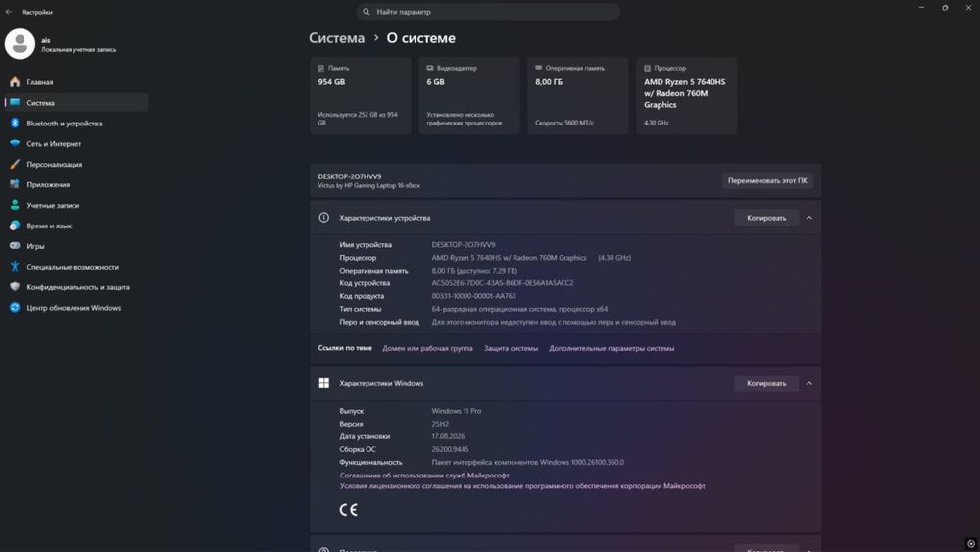Click the CE certification mark
The width and height of the screenshot is (980, 552).
[348, 510]
